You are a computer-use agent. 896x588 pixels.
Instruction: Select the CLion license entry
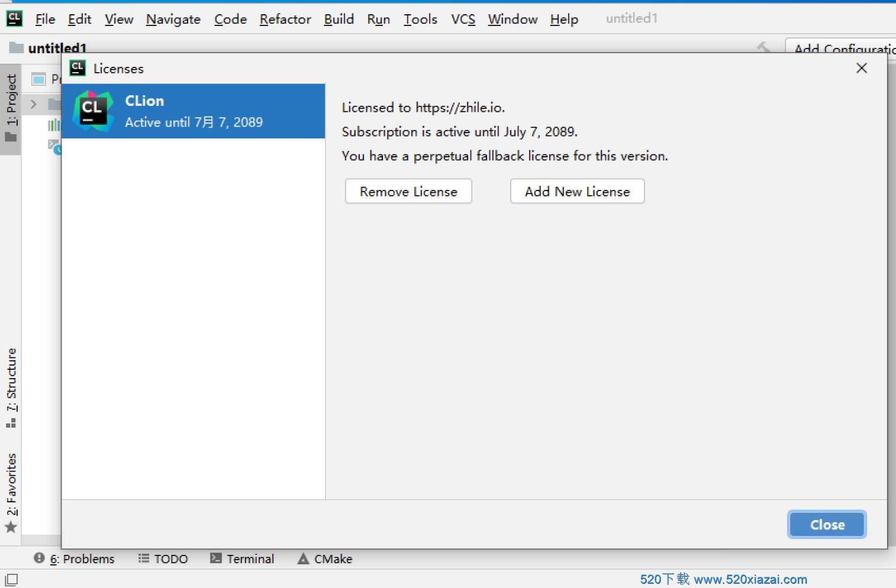tap(194, 111)
